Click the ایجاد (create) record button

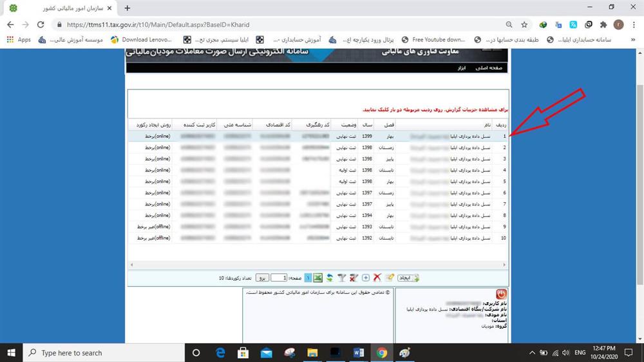[x=408, y=278]
